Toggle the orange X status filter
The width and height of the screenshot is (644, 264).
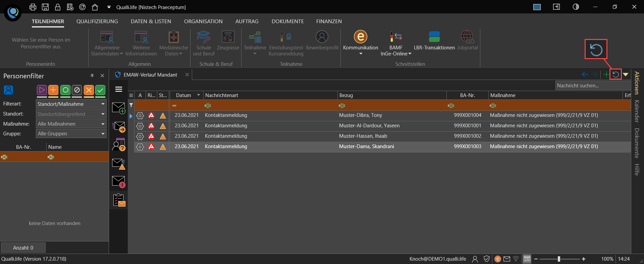point(89,90)
